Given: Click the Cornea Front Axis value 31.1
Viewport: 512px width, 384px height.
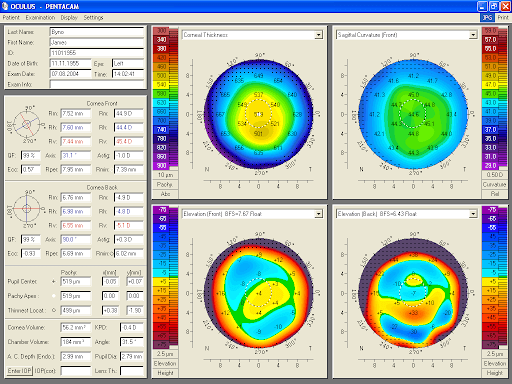Looking at the screenshot, I should pyautogui.click(x=76, y=156).
